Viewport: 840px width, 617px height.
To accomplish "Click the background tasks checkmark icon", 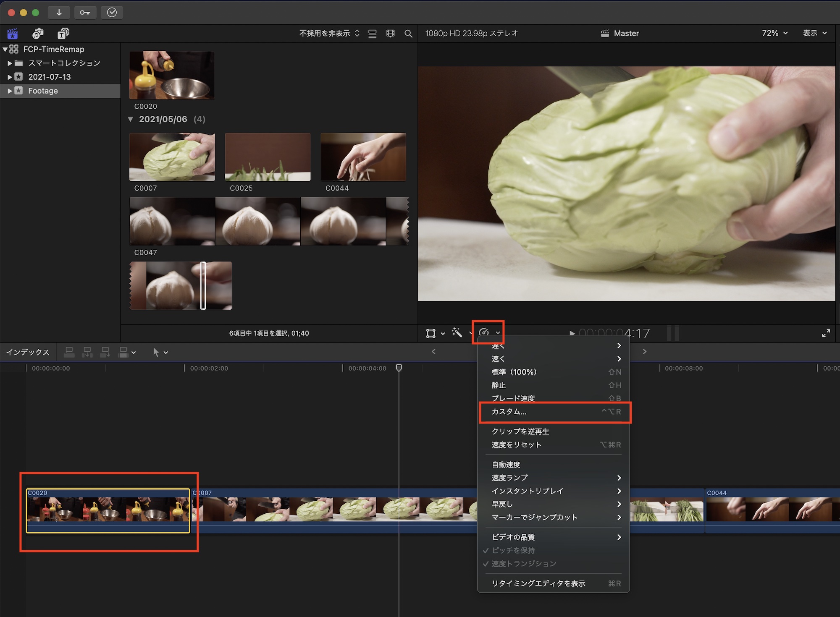I will [x=112, y=13].
